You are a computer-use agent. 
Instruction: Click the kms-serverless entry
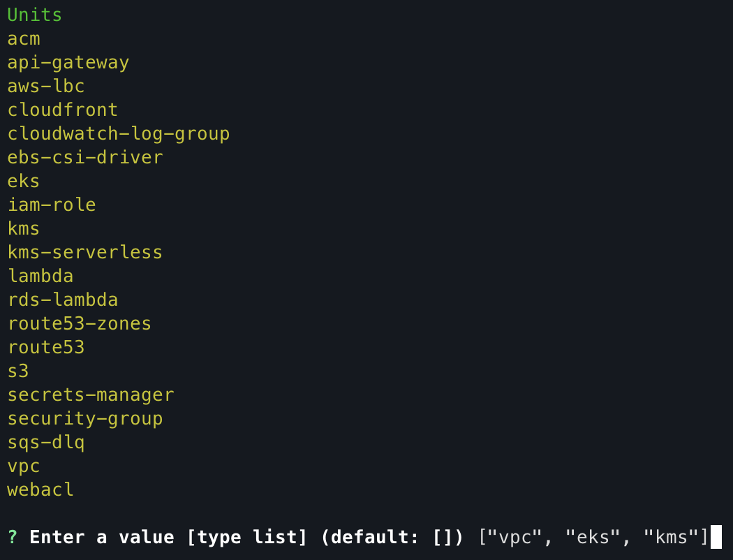tap(85, 252)
